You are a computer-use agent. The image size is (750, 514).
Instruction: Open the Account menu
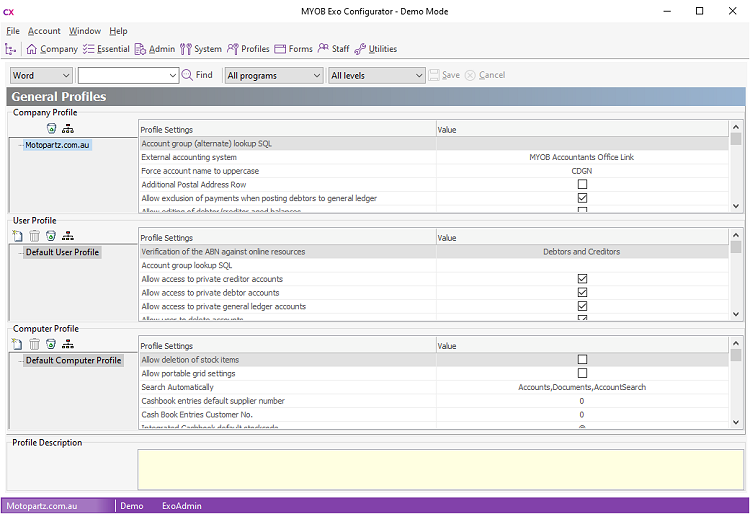tap(44, 31)
